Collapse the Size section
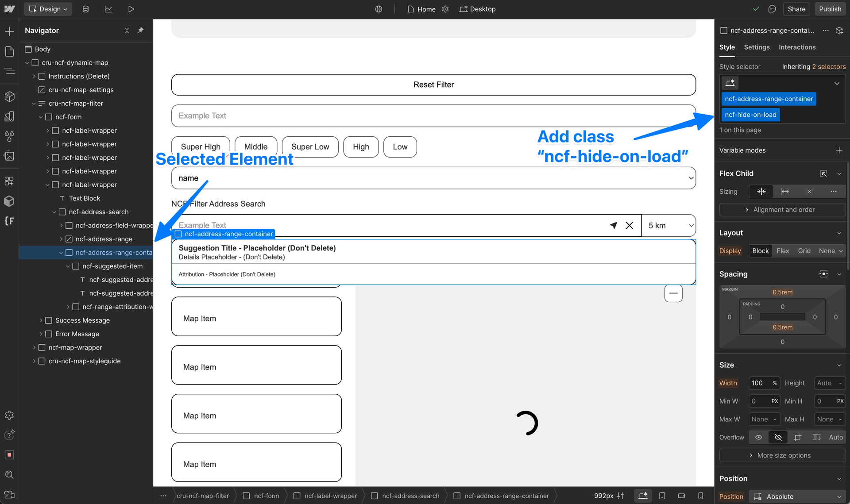Viewport: 850px width, 504px height. (x=839, y=365)
